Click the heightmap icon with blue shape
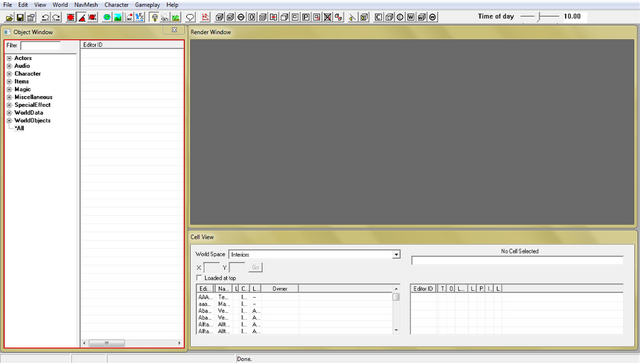 140,17
